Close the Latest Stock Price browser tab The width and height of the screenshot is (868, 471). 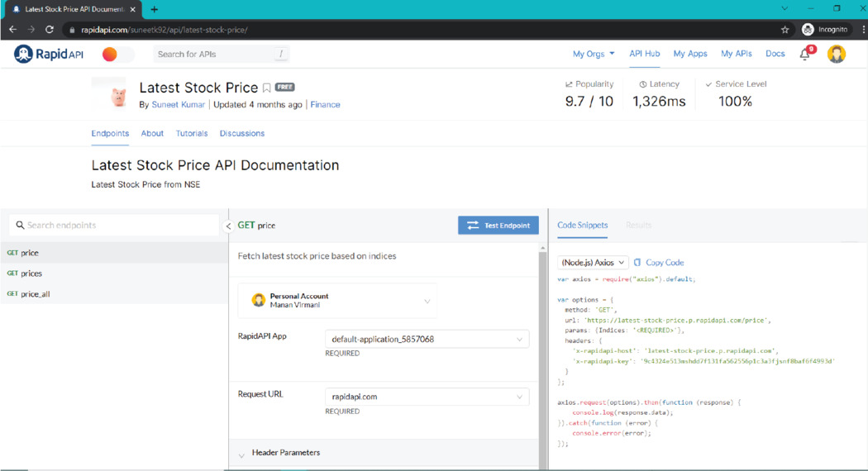click(133, 9)
